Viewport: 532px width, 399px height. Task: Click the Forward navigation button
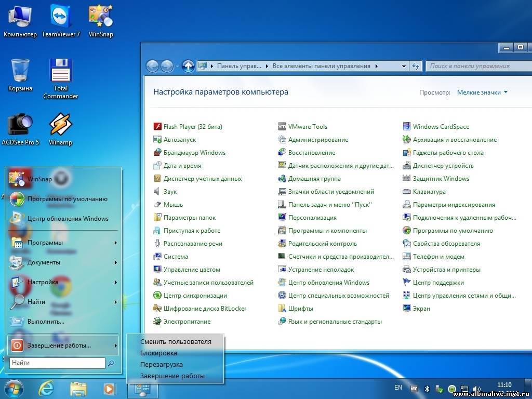click(167, 66)
